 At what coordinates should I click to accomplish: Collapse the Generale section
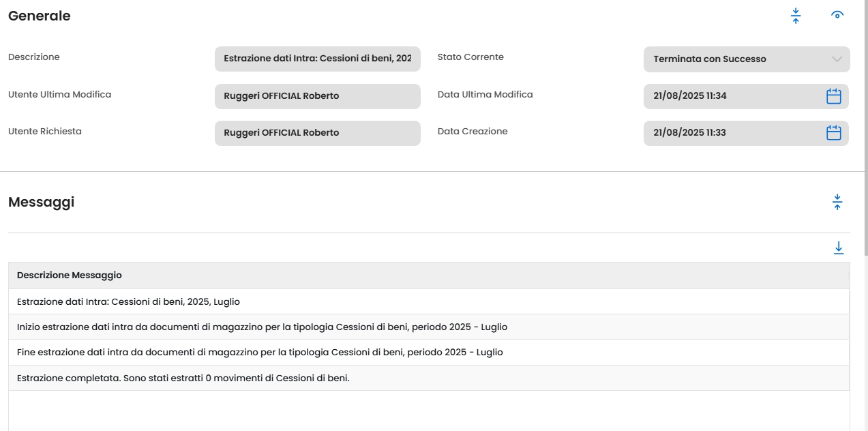click(x=796, y=16)
